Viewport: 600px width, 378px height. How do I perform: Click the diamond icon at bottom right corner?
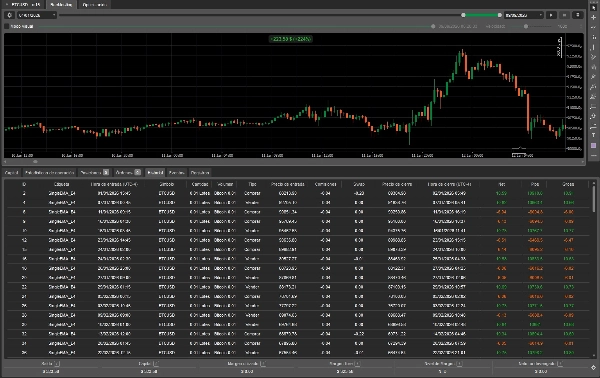pos(593,367)
